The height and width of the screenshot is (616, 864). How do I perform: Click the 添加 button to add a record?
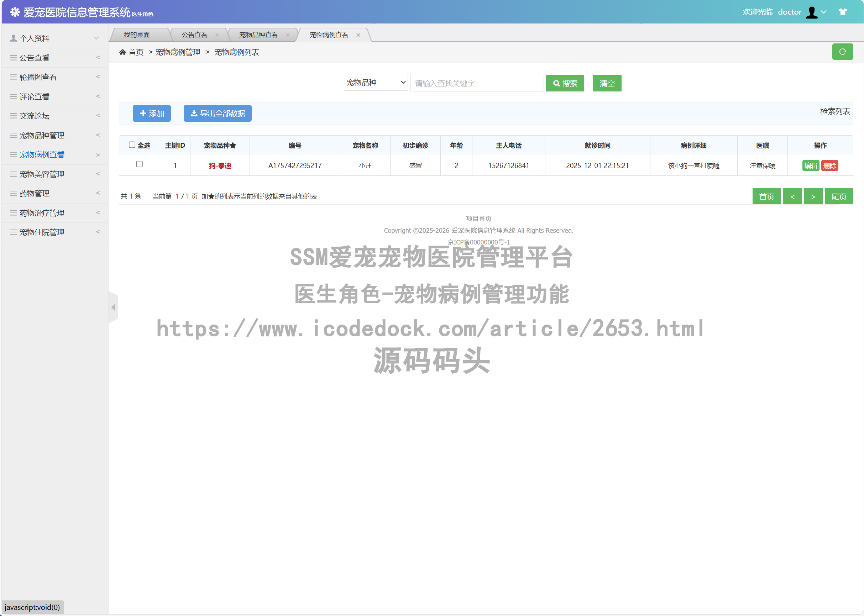[151, 113]
